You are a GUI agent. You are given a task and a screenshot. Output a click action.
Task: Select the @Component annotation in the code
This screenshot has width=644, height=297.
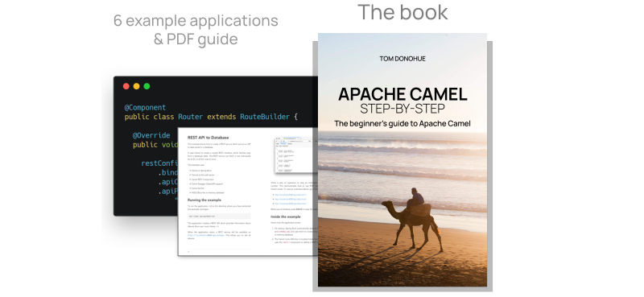coord(145,108)
